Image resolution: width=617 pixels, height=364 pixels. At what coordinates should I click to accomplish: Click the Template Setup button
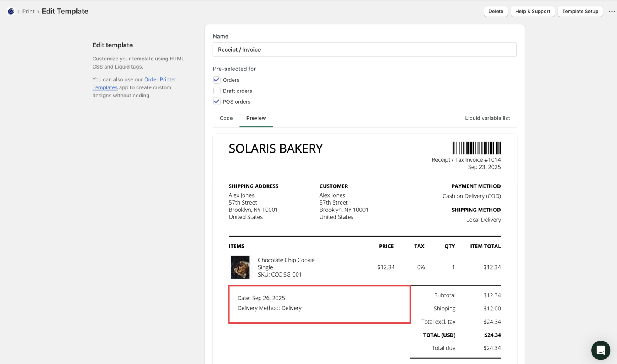580,12
